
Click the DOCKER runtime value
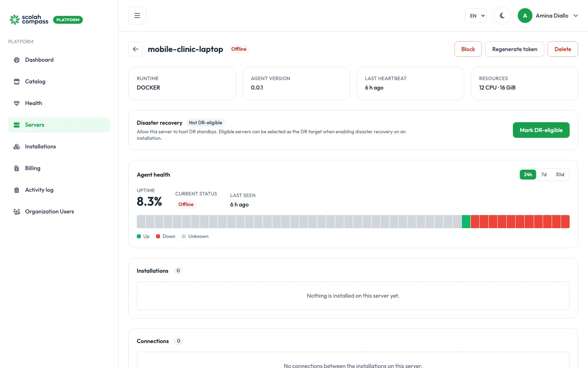(x=148, y=88)
